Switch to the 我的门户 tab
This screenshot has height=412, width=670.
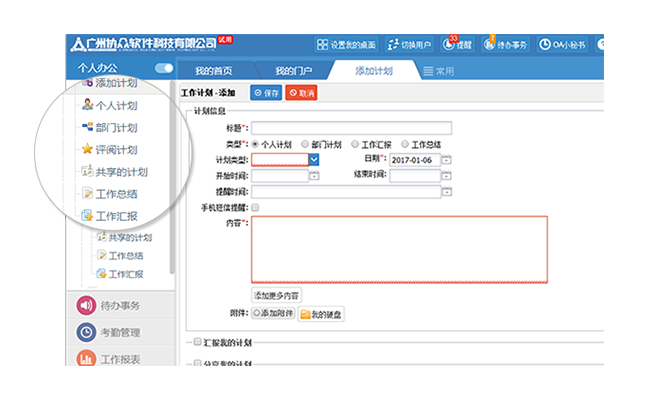(294, 71)
